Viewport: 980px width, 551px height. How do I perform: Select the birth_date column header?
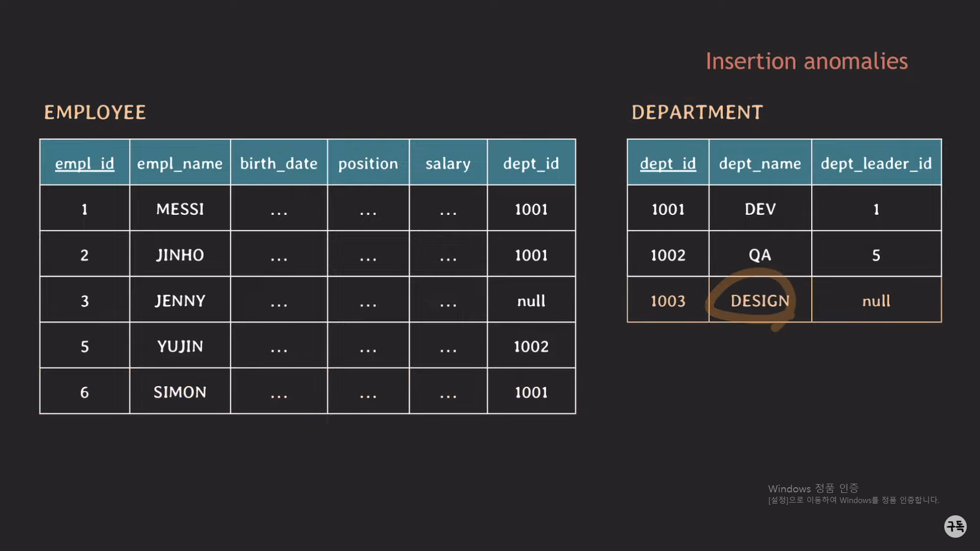[279, 163]
